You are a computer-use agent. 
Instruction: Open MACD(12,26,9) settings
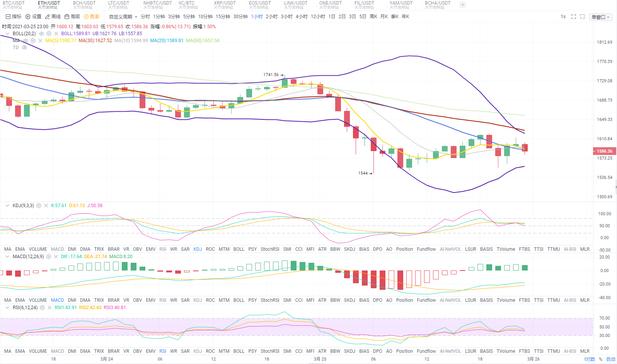click(x=49, y=257)
